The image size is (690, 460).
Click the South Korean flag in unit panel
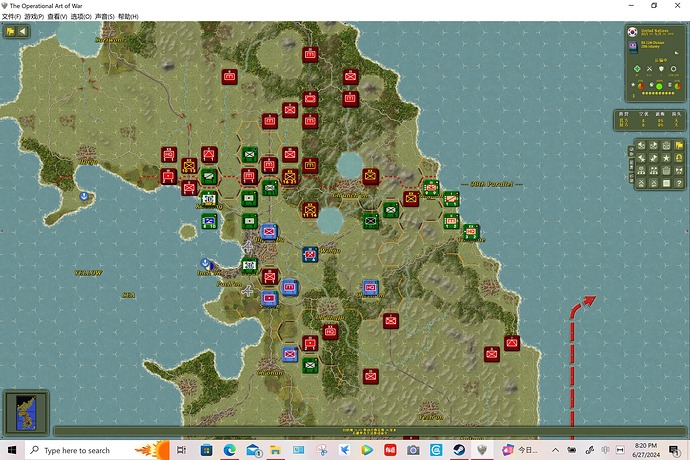[632, 33]
